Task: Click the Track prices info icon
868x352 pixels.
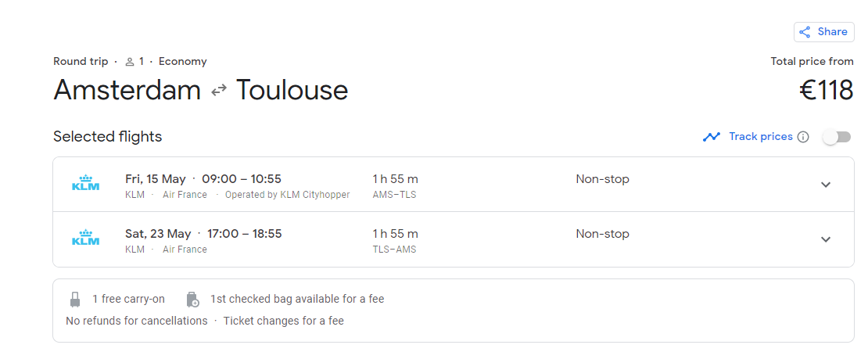Action: tap(802, 137)
